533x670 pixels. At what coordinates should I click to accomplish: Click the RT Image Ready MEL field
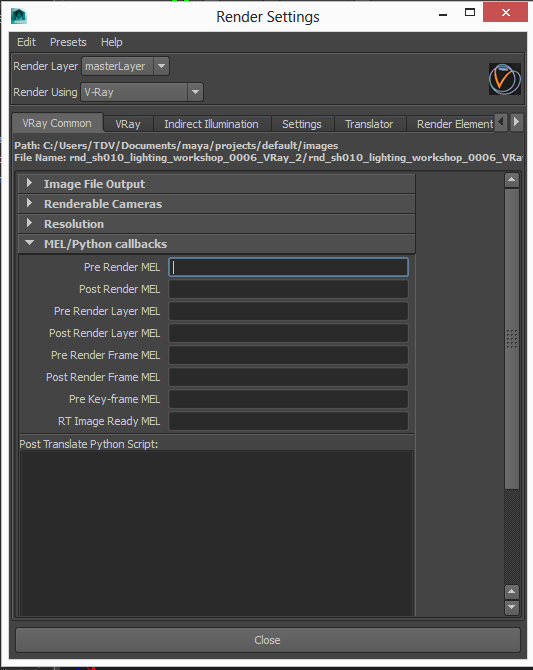coord(289,421)
